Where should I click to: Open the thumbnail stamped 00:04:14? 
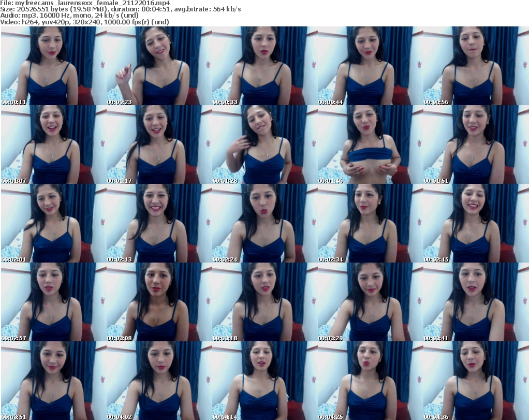point(264,381)
